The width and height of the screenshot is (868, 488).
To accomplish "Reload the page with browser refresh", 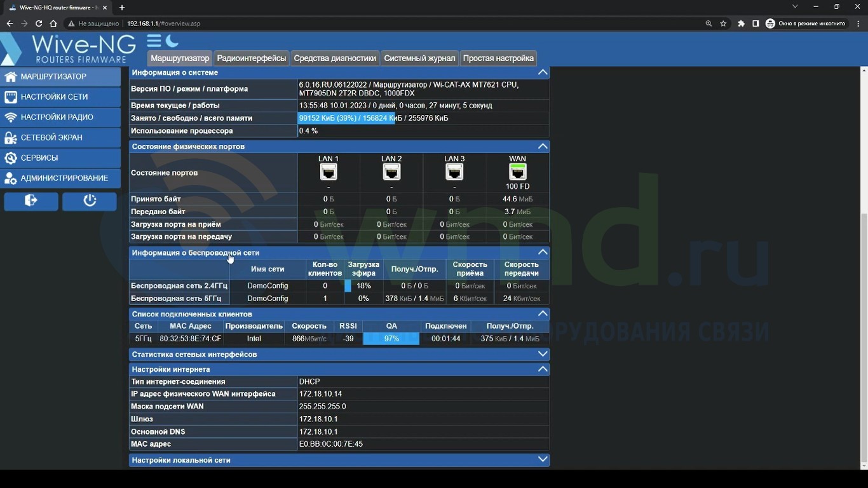I will [39, 24].
